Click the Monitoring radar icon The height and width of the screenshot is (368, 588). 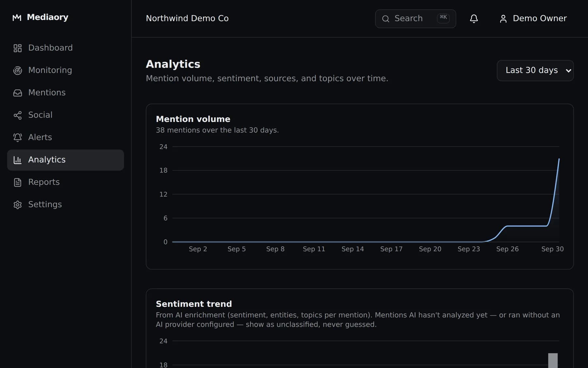(x=18, y=70)
